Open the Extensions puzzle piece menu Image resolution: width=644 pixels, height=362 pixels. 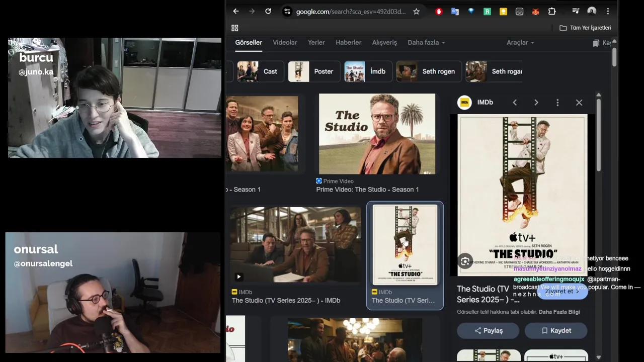552,11
